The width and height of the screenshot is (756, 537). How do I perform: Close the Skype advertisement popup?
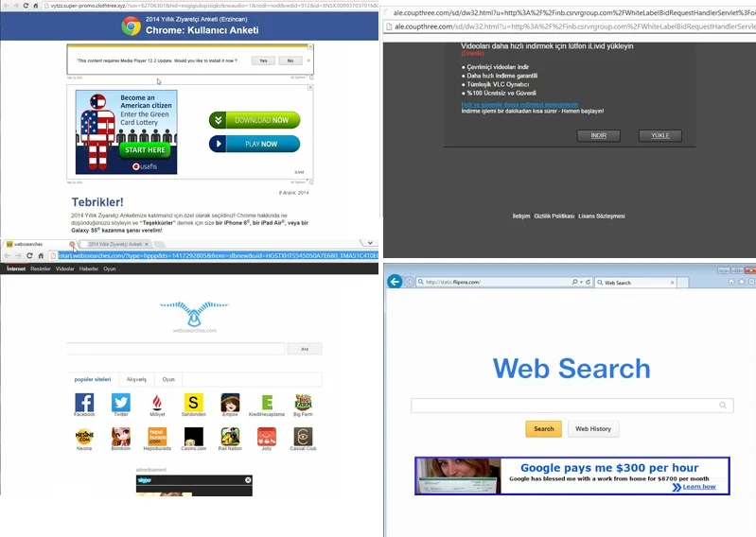[x=248, y=480]
